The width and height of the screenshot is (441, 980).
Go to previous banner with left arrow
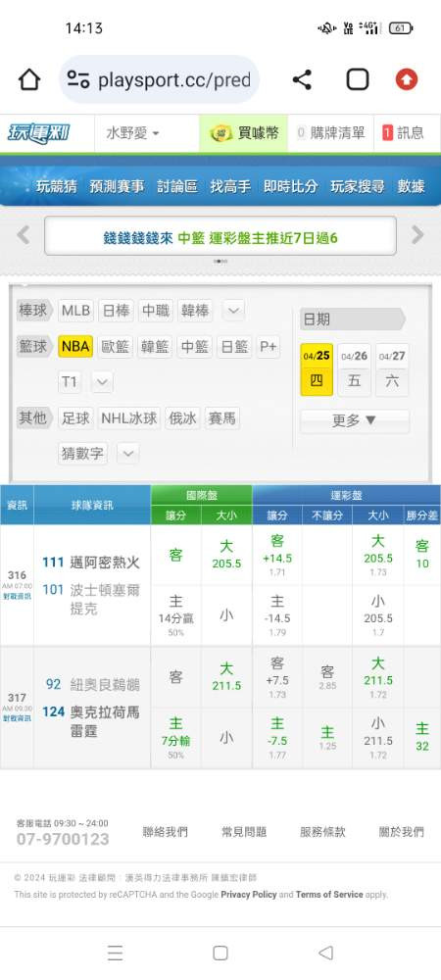pyautogui.click(x=24, y=235)
